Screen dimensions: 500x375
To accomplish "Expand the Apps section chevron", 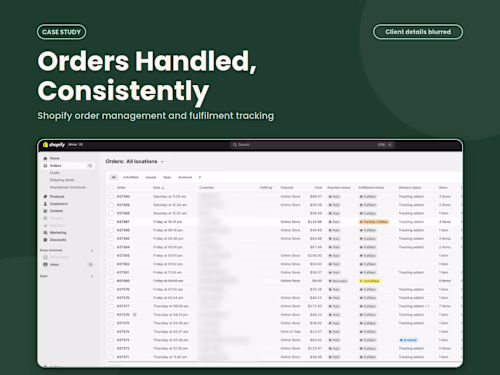I will pyautogui.click(x=92, y=276).
